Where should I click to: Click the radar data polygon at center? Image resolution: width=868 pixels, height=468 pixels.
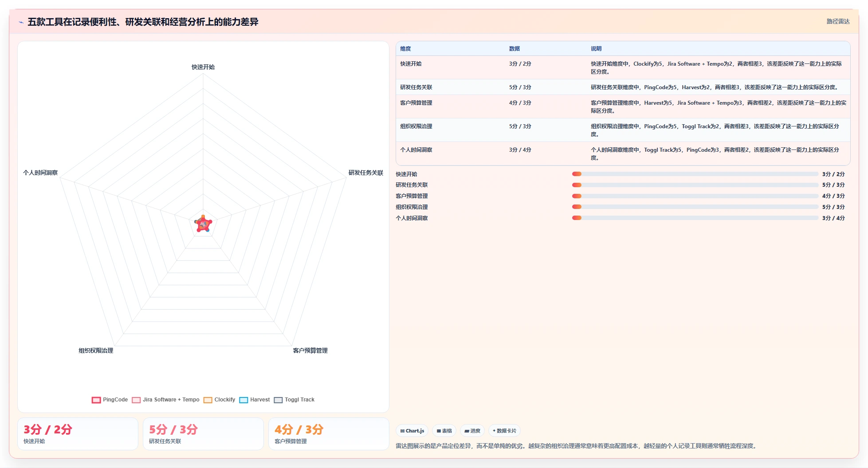coord(203,224)
